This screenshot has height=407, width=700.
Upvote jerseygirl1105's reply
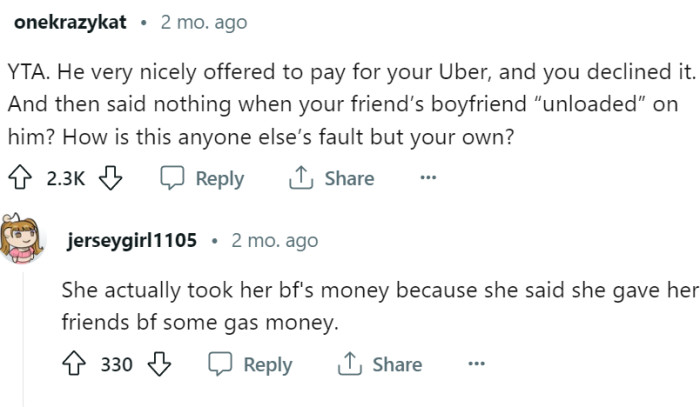click(74, 364)
